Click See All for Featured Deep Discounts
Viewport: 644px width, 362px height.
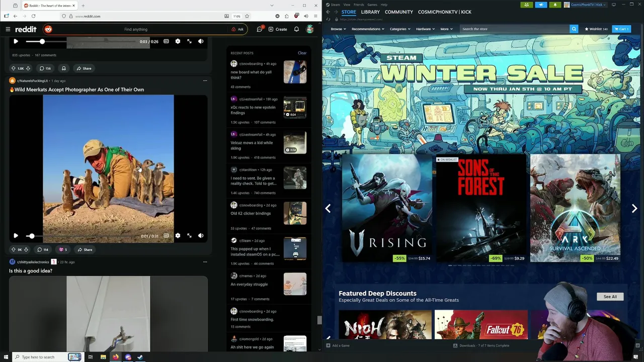pyautogui.click(x=610, y=297)
